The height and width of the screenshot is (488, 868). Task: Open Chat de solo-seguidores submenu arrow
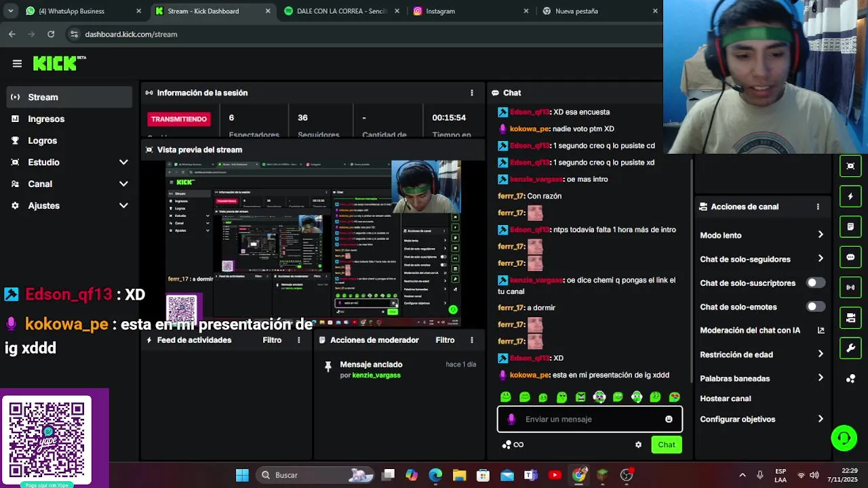(821, 258)
